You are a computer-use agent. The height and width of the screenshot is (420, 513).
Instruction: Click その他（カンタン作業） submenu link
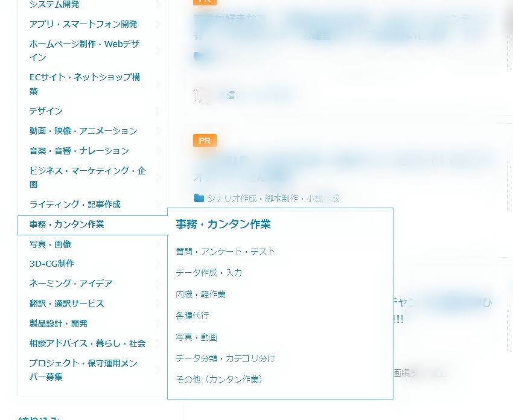[219, 380]
